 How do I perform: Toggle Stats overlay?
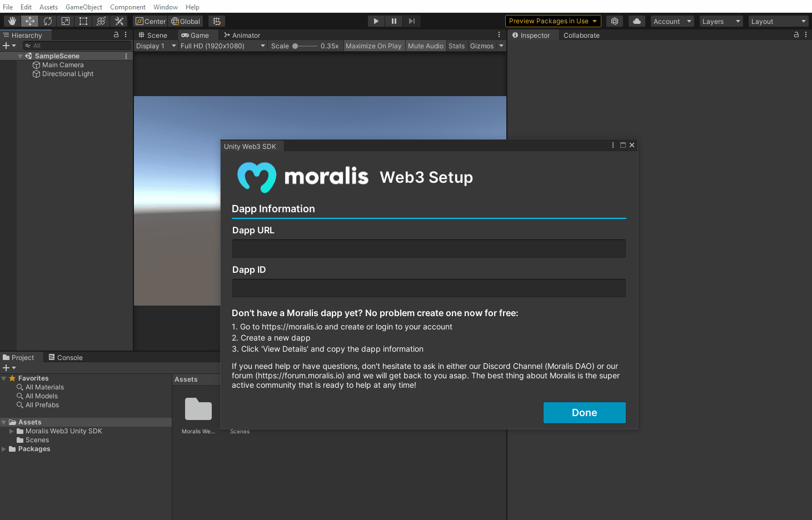pos(457,46)
